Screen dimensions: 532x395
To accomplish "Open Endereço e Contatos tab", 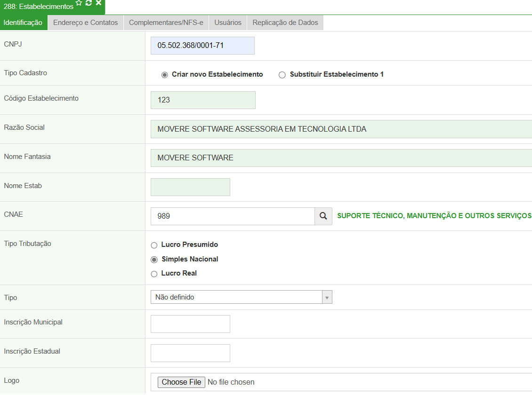I will [86, 23].
